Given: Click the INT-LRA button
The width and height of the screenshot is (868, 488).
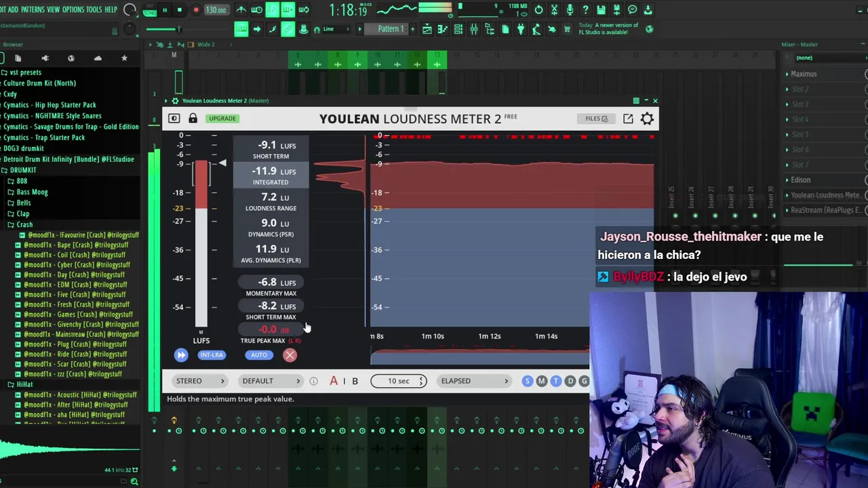Looking at the screenshot, I should [212, 355].
